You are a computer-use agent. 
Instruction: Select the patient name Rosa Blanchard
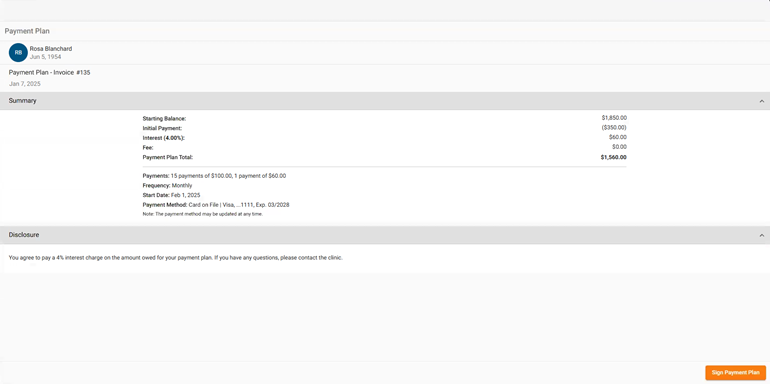51,49
